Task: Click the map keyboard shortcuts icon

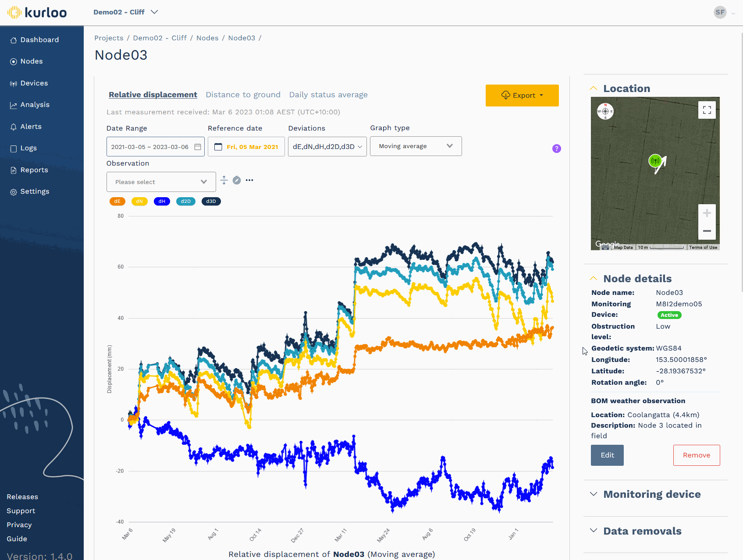Action: coord(605,248)
